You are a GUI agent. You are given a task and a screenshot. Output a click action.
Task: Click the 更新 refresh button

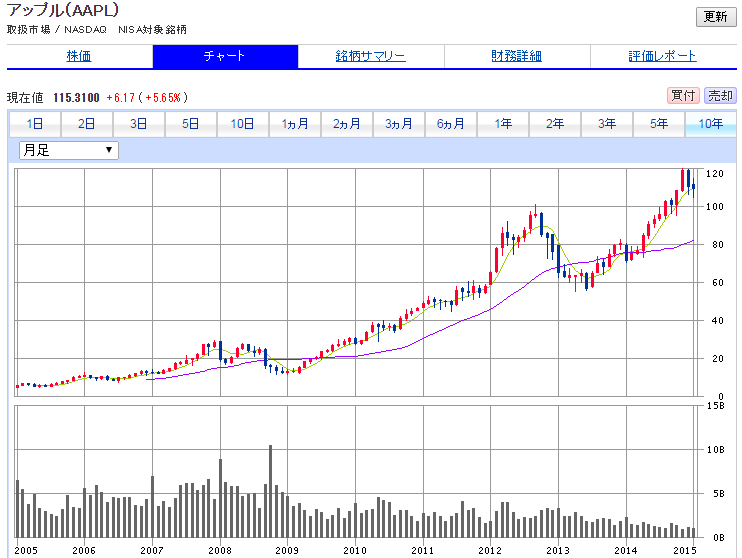click(x=715, y=17)
